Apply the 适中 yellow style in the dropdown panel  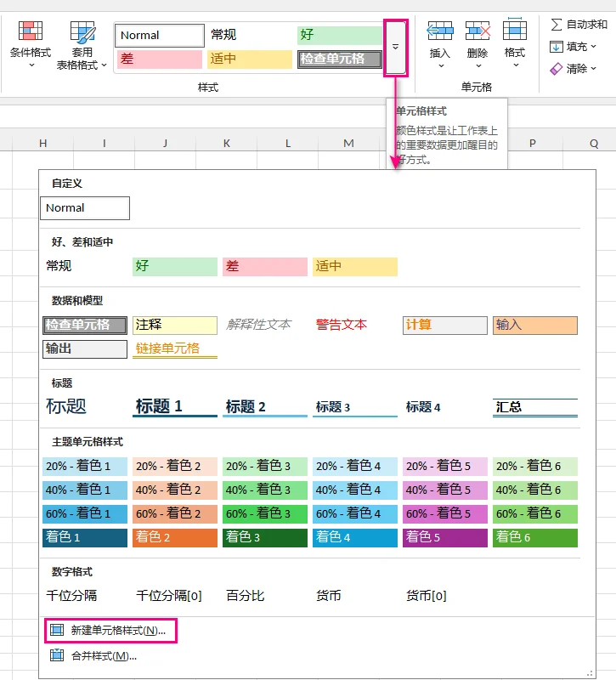coord(355,266)
